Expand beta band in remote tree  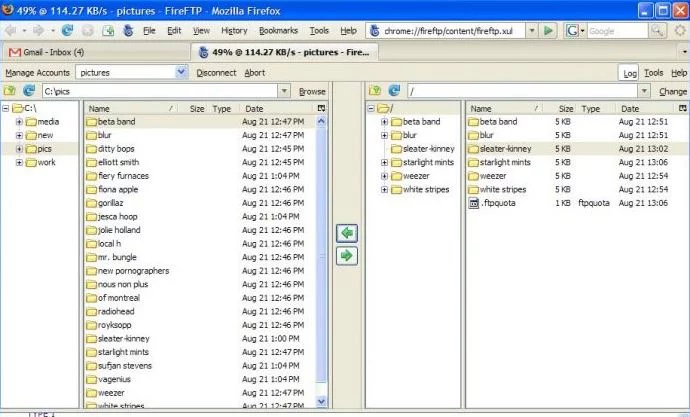pyautogui.click(x=385, y=122)
